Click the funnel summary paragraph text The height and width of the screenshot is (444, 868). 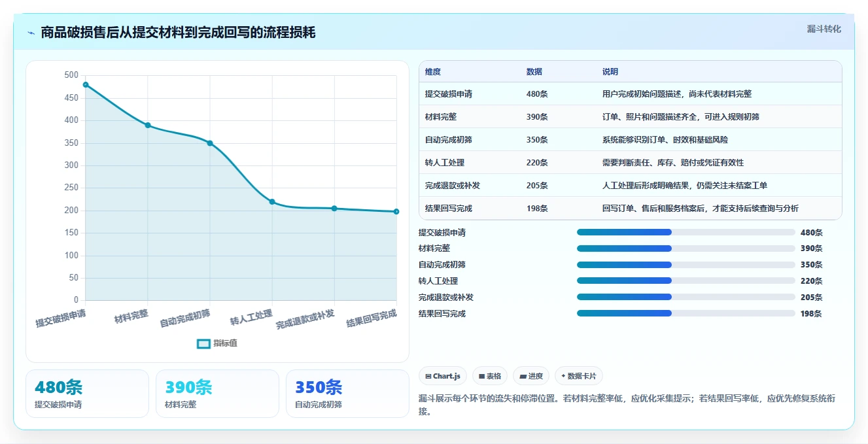point(627,404)
